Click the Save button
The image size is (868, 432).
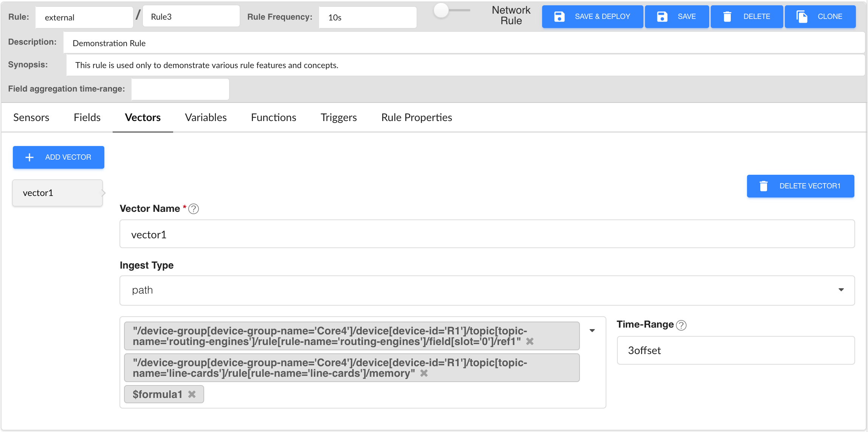pos(677,17)
